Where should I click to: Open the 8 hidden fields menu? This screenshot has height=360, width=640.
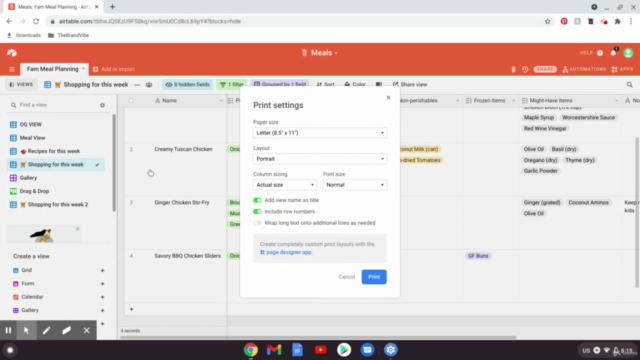(187, 84)
